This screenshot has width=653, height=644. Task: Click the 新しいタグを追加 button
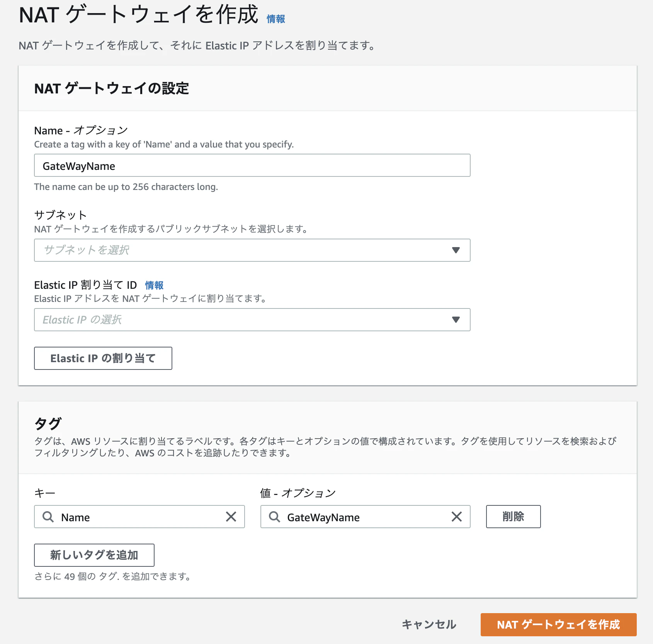coord(94,555)
